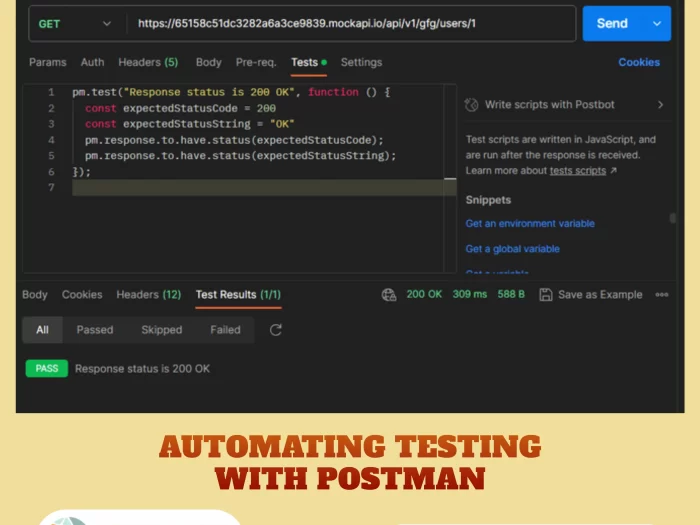Open the request Settings tab
This screenshot has width=700, height=525.
pyautogui.click(x=362, y=62)
